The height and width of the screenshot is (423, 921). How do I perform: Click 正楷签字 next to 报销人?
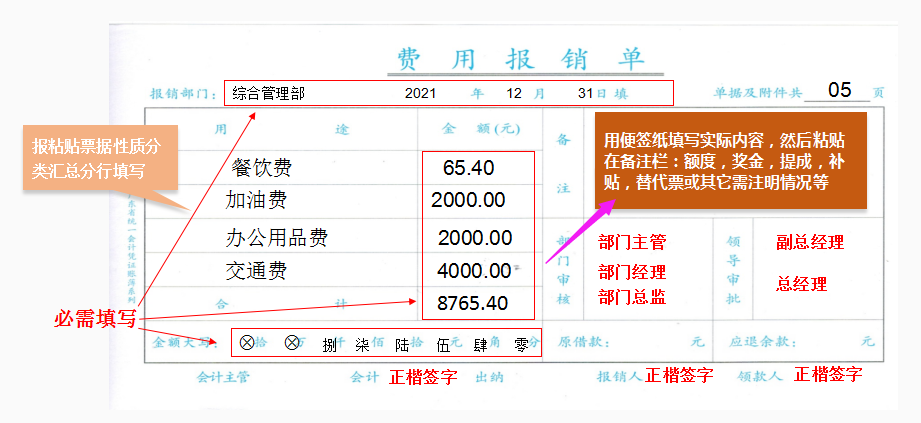click(679, 374)
